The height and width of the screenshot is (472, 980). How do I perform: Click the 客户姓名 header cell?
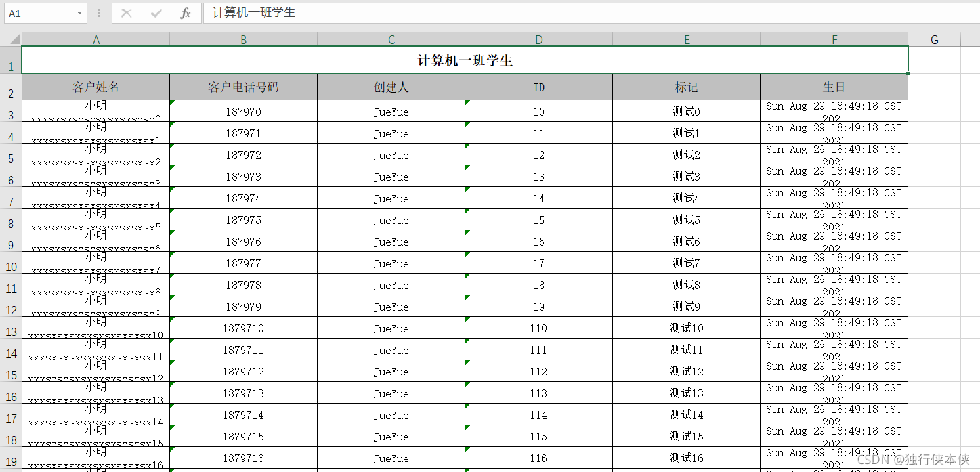click(96, 87)
